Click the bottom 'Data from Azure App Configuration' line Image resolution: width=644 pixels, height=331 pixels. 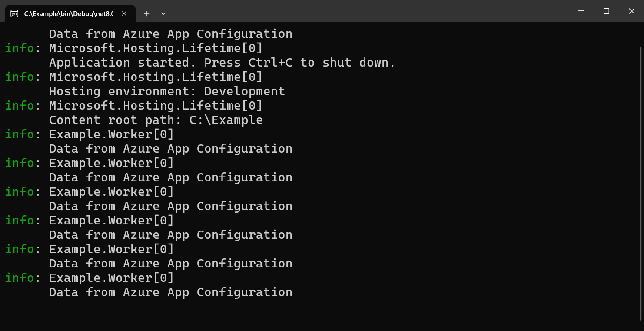tap(171, 292)
